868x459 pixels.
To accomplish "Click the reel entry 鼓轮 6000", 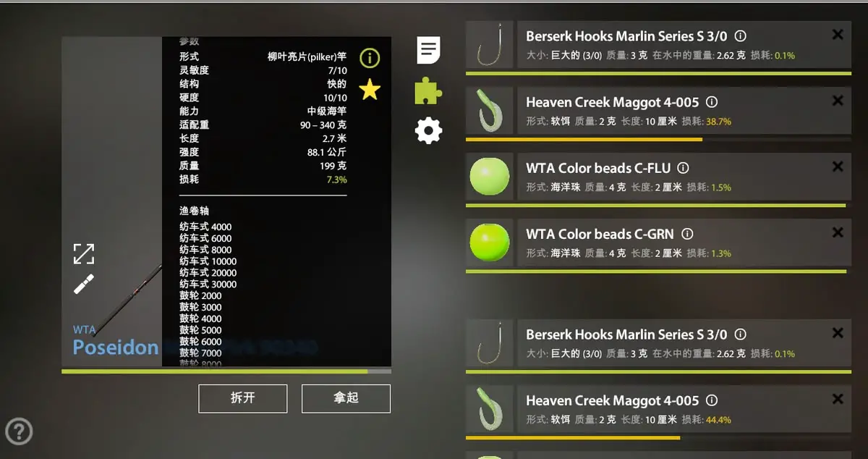I will coord(200,342).
